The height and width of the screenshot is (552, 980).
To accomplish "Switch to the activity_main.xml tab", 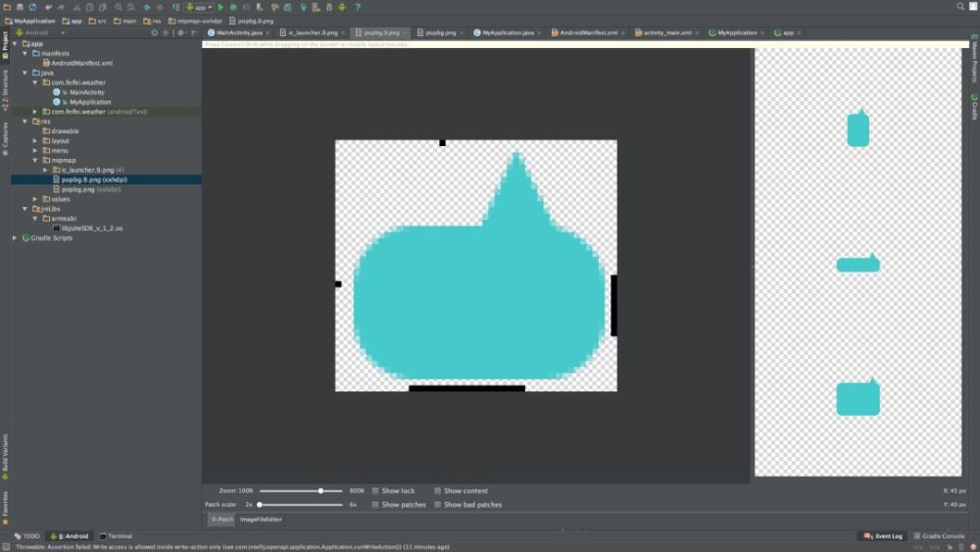I will tap(666, 32).
